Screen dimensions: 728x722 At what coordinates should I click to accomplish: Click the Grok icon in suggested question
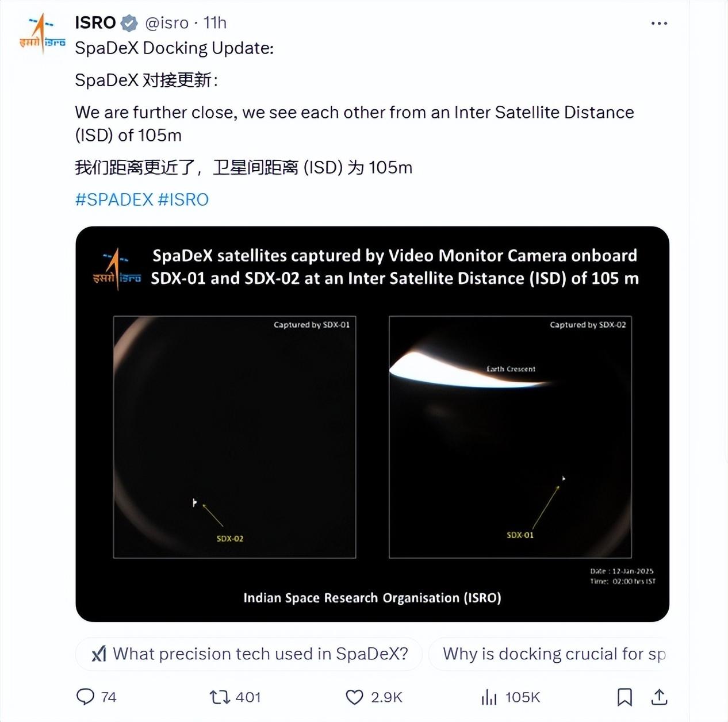coord(99,654)
